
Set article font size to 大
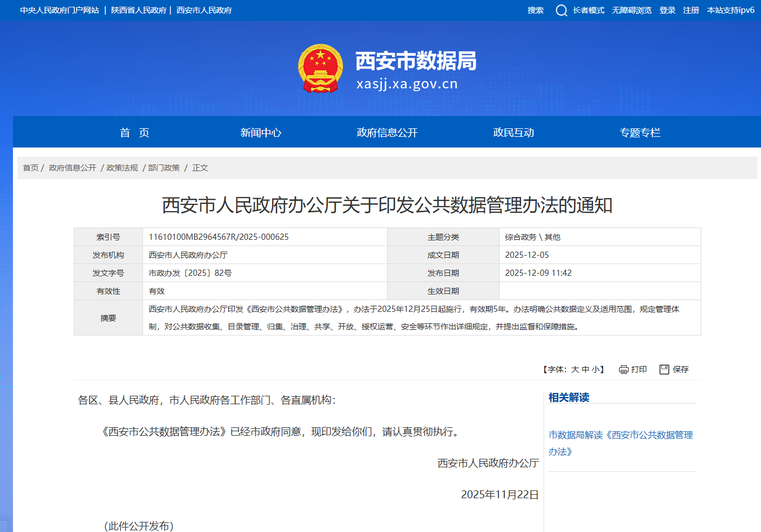coord(575,369)
